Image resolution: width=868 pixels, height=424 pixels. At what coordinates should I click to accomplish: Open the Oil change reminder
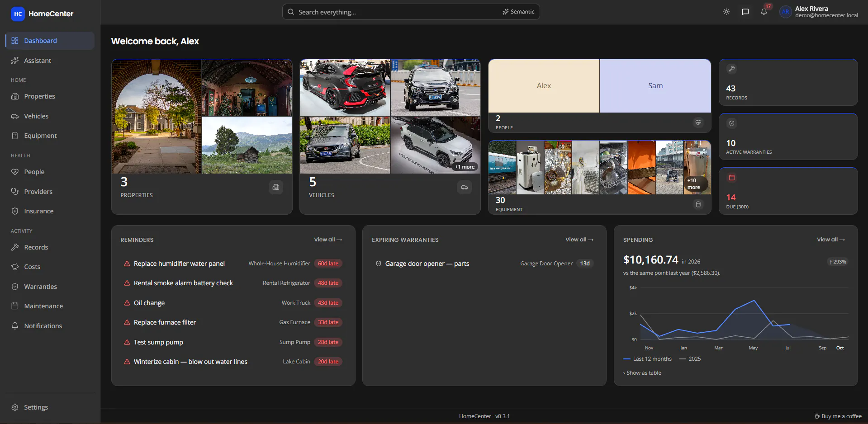(x=233, y=303)
